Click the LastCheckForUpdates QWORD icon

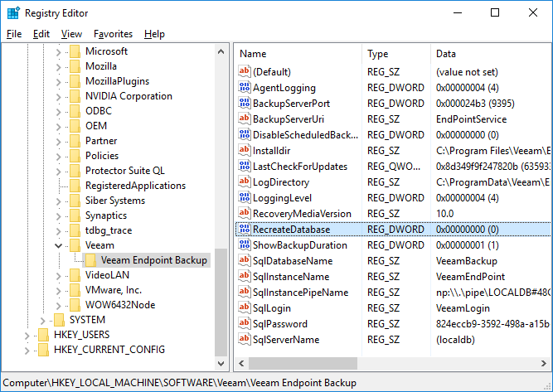pos(245,167)
